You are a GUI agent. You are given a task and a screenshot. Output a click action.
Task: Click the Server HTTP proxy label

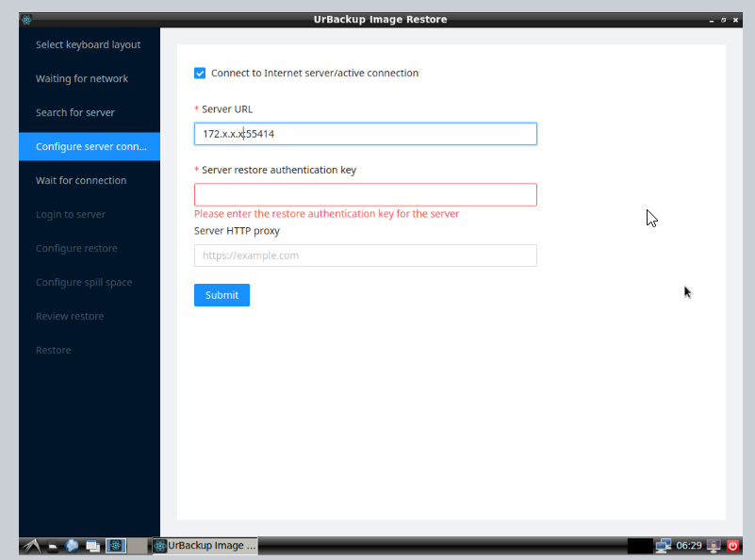click(237, 231)
